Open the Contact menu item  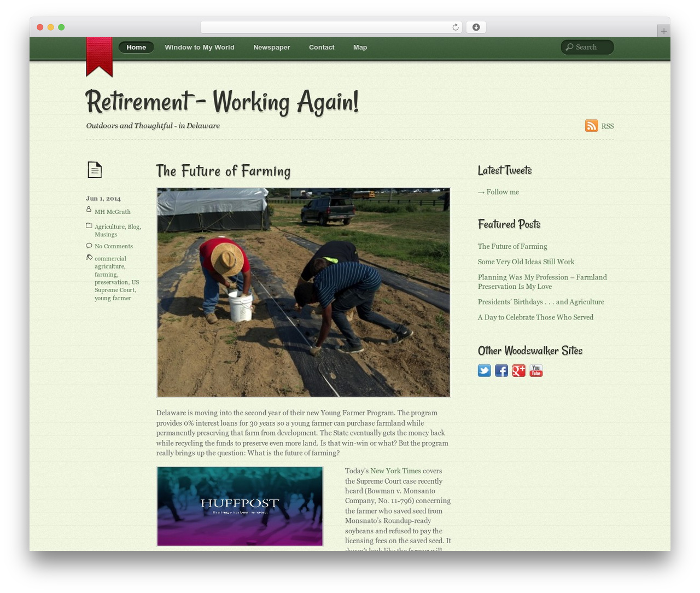coord(322,47)
